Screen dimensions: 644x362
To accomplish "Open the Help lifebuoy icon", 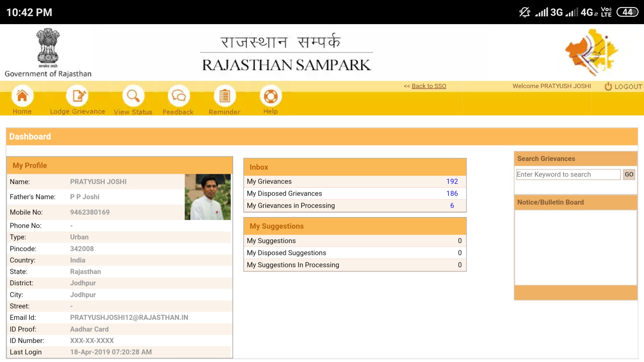I will (x=271, y=96).
